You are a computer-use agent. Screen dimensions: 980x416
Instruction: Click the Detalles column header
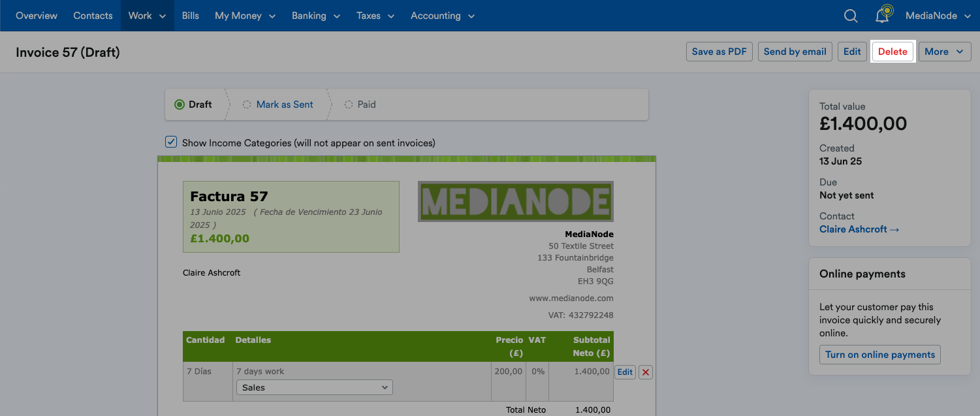[253, 340]
